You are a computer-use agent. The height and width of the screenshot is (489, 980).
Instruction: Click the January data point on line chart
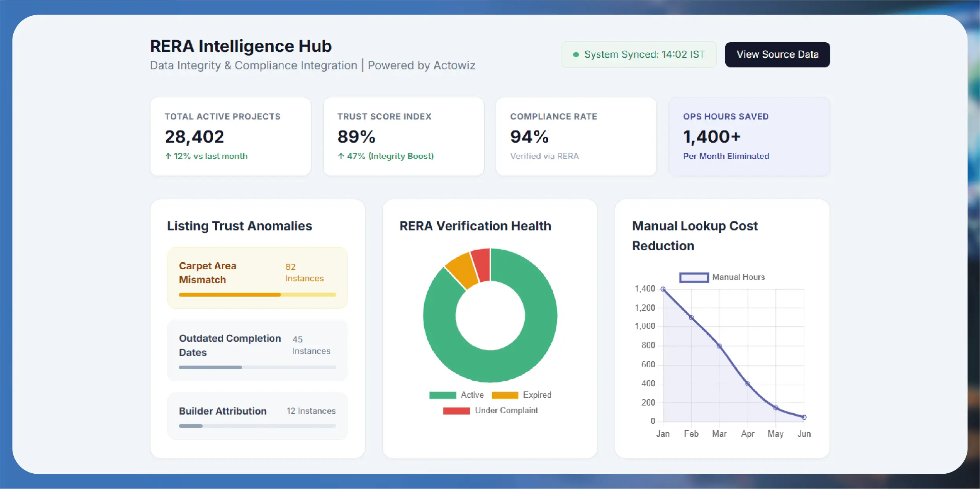click(x=663, y=289)
